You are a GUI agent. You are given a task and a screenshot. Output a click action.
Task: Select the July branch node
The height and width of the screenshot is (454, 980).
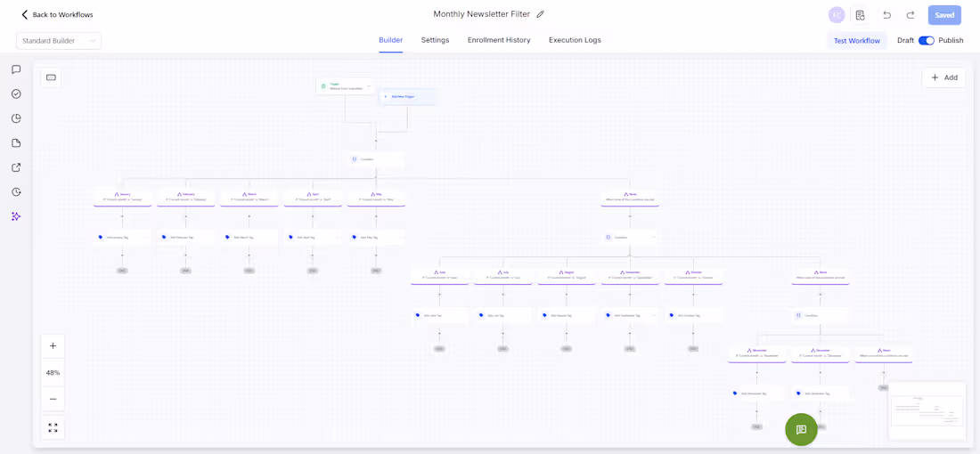[x=503, y=276]
